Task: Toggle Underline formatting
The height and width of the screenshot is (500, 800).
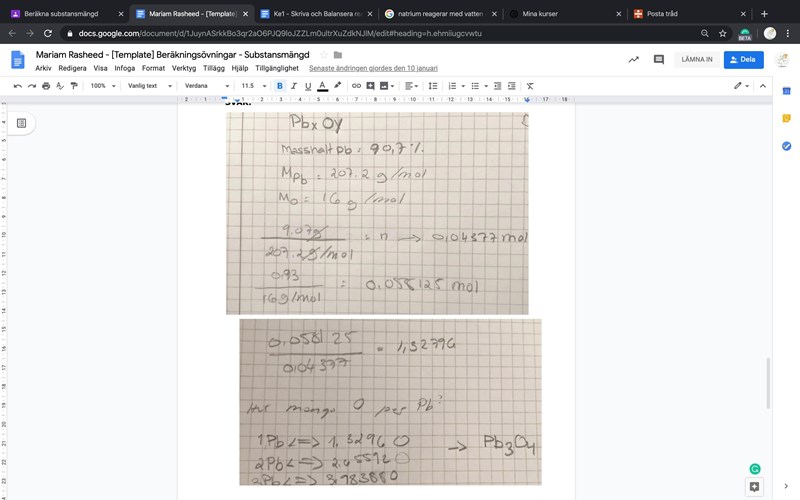Action: [x=308, y=86]
